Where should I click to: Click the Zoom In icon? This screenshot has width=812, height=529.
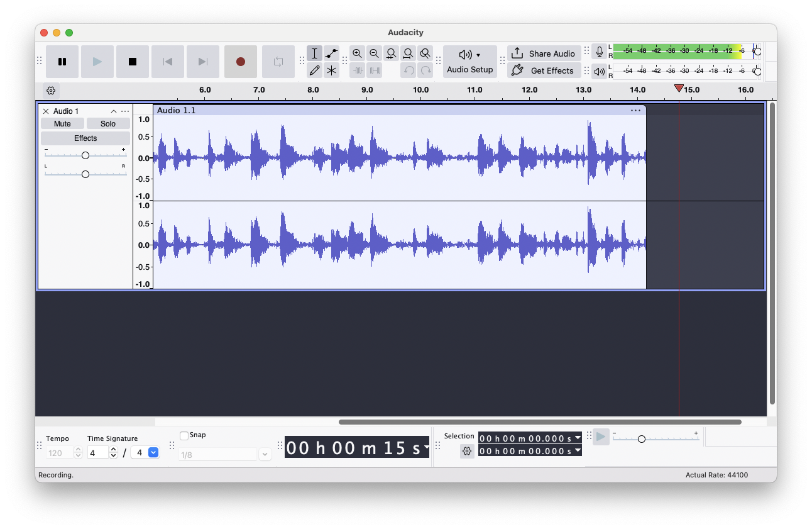click(357, 53)
